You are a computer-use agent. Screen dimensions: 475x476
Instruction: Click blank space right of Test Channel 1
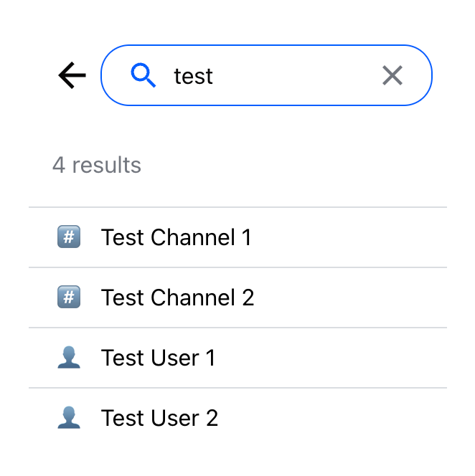click(352, 237)
